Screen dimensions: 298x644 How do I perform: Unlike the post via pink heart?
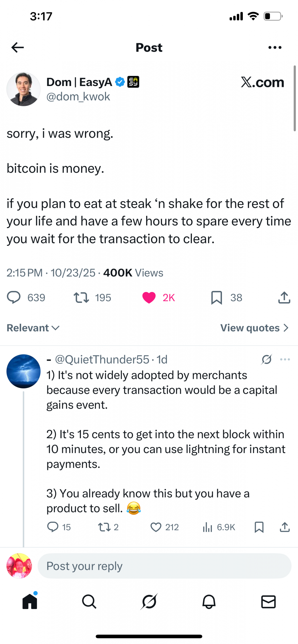(149, 297)
